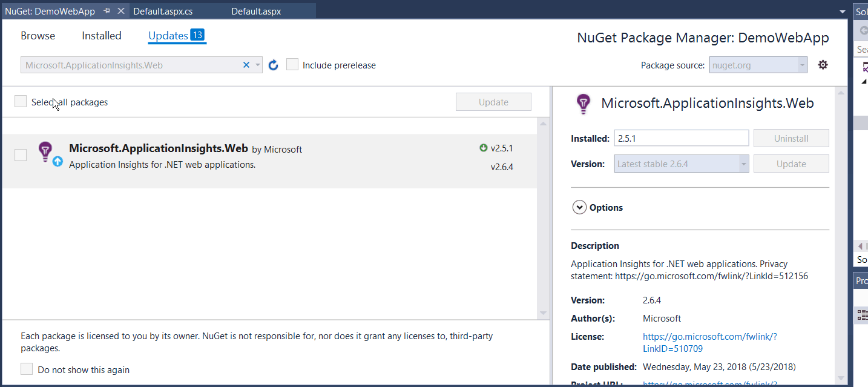Click the Properties panel categorized icon

click(863, 314)
